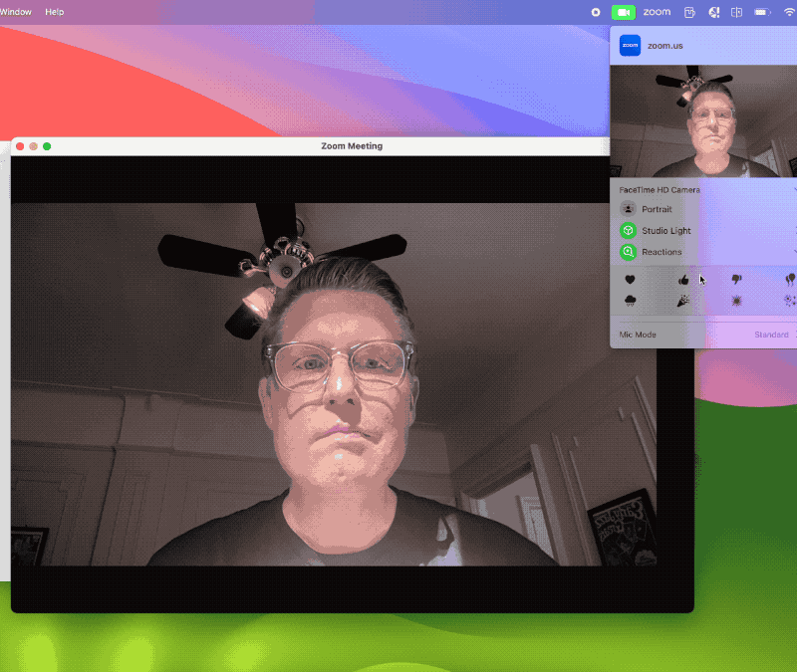Open the battery status icon

coord(762,12)
